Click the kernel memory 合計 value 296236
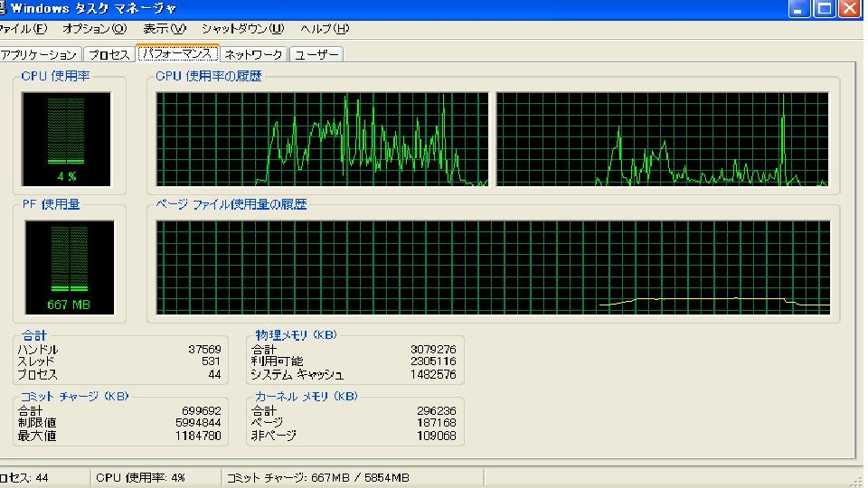 [436, 411]
